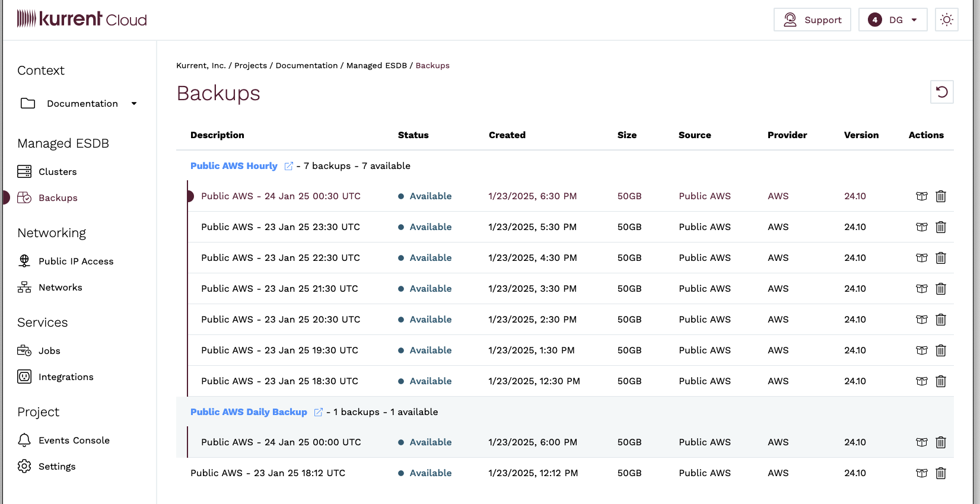Screen dimensions: 980x504
Task: Click the Managed ESDB breadcrumb link
Action: click(376, 66)
